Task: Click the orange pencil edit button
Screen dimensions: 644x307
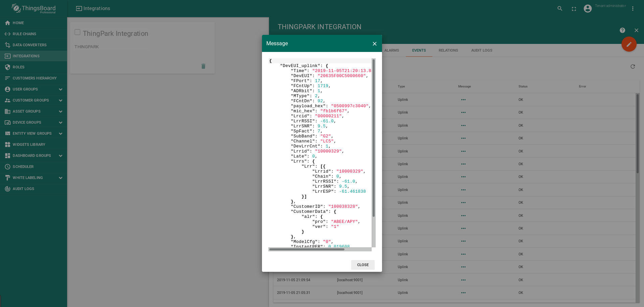Action: click(629, 44)
